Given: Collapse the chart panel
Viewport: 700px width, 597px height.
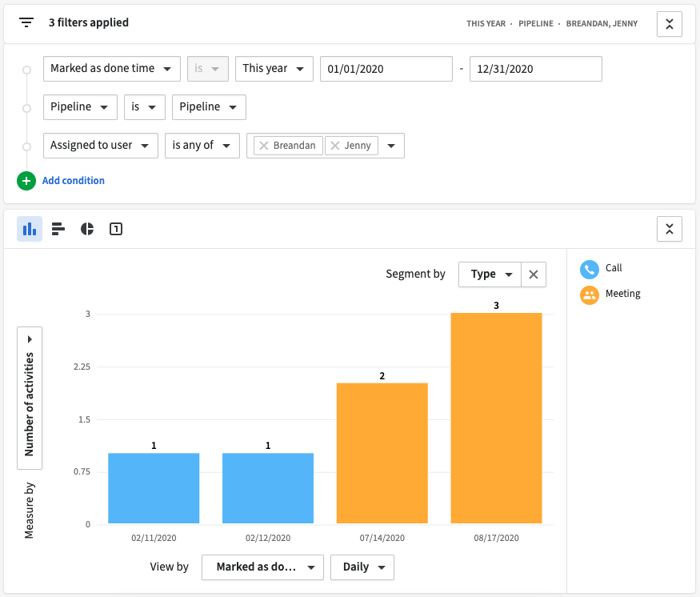Looking at the screenshot, I should [x=669, y=229].
